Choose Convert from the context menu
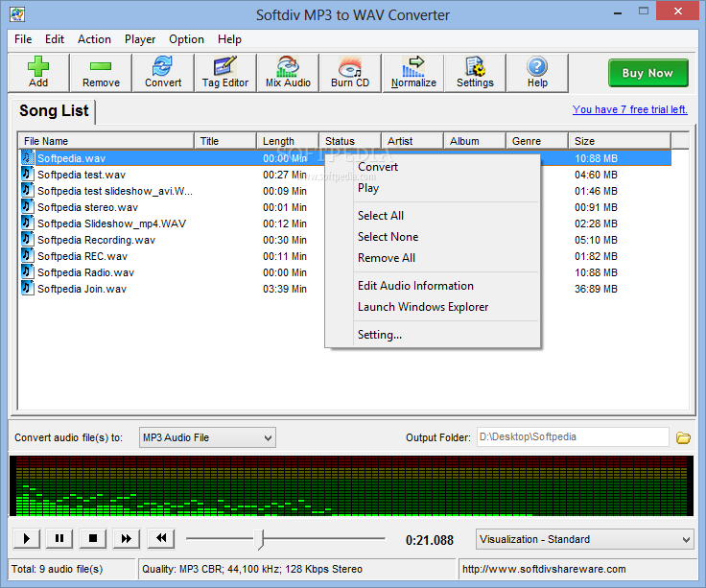The image size is (706, 588). [x=433, y=167]
